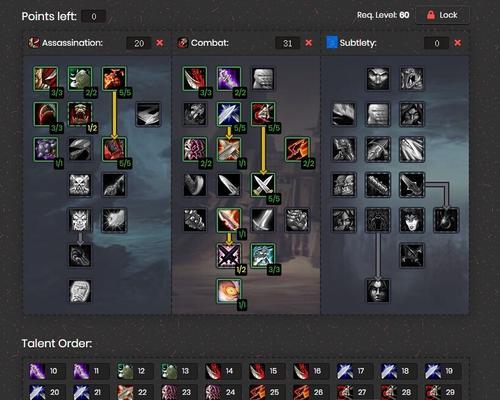Viewport: 500px width, 400px height.
Task: Click the Cold Blood talent icon
Action: [80, 220]
